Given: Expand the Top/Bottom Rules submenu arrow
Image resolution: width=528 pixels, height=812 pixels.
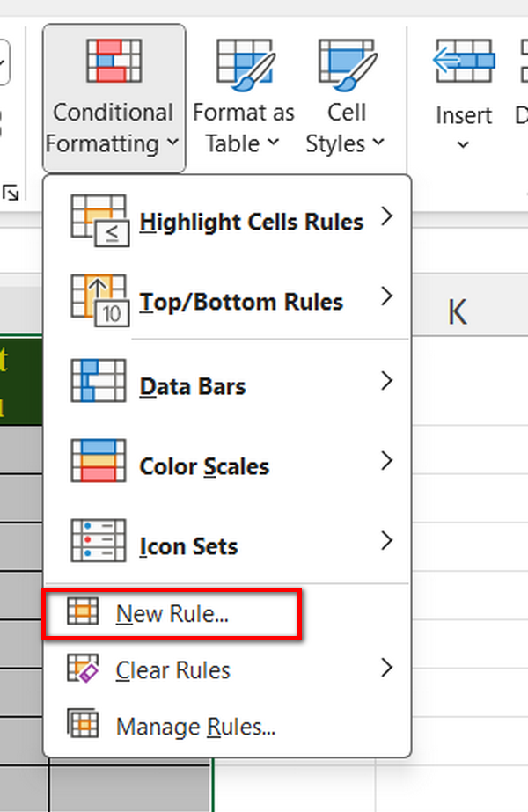Looking at the screenshot, I should (x=385, y=299).
